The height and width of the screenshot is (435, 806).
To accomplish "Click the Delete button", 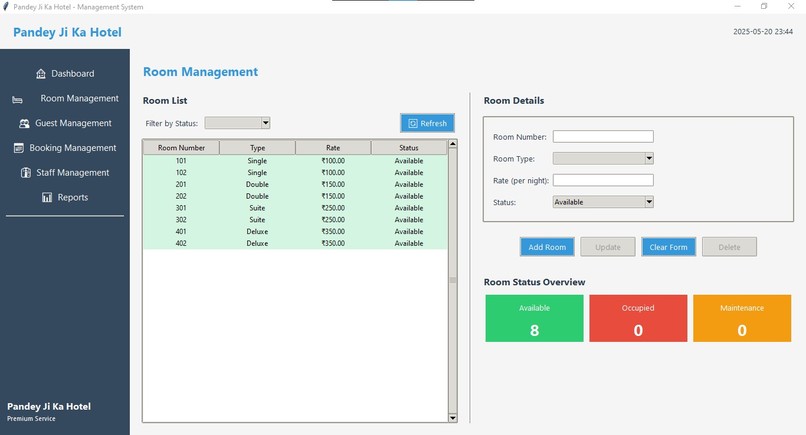I will [729, 247].
